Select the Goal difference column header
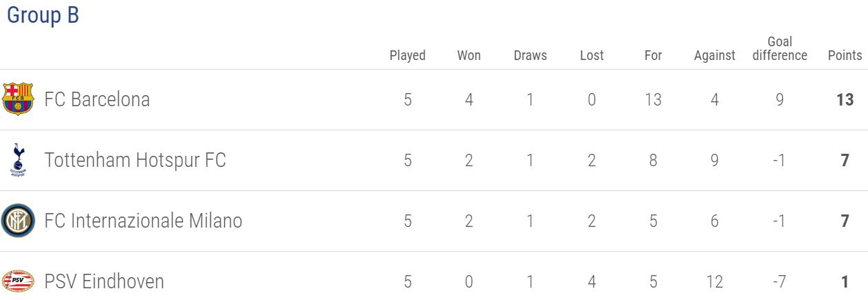The image size is (868, 300). click(780, 48)
